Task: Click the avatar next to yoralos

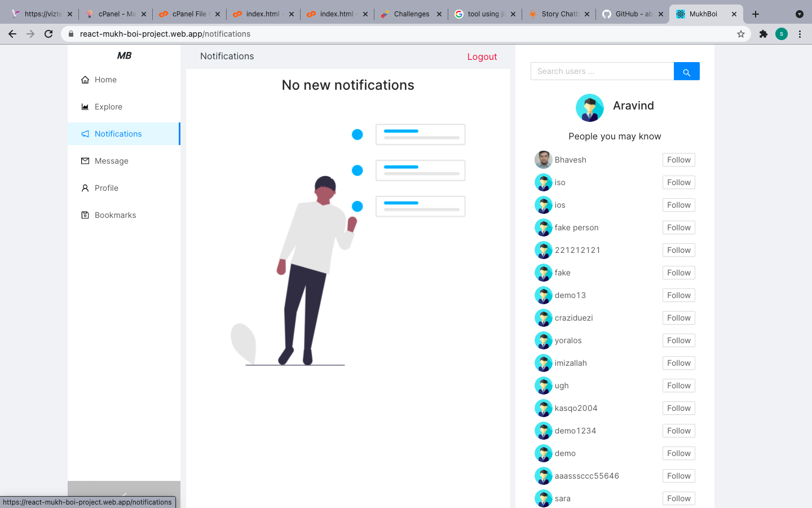Action: (544, 340)
